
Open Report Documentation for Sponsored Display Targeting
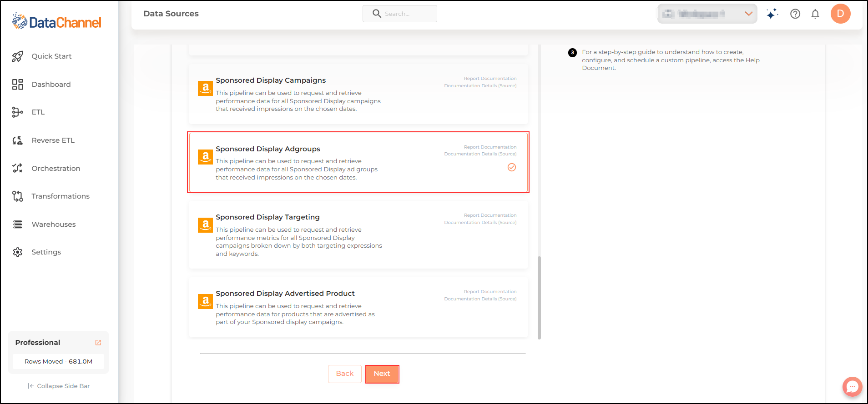(x=490, y=215)
